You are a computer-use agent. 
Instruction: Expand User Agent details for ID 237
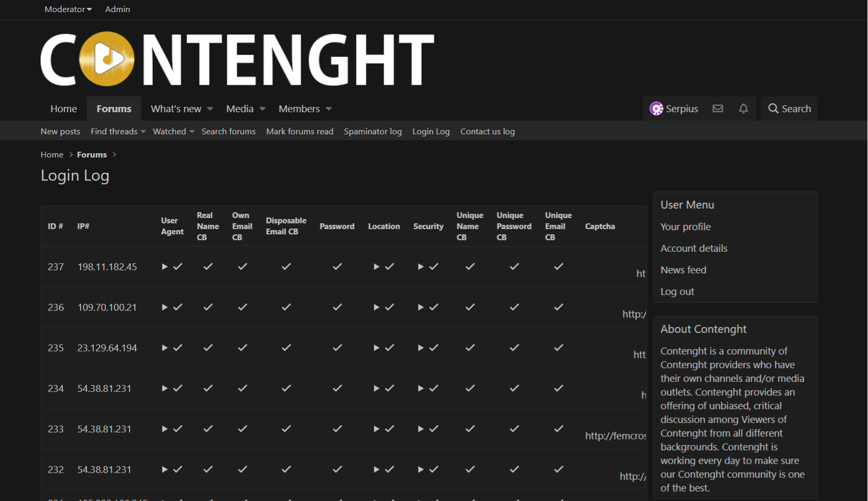point(164,267)
